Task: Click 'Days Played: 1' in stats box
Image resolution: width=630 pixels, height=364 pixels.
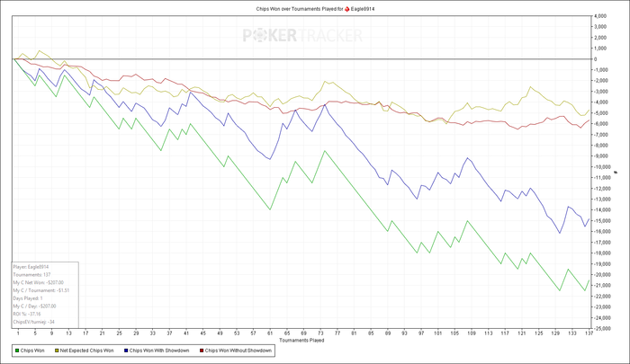Action: pos(28,298)
